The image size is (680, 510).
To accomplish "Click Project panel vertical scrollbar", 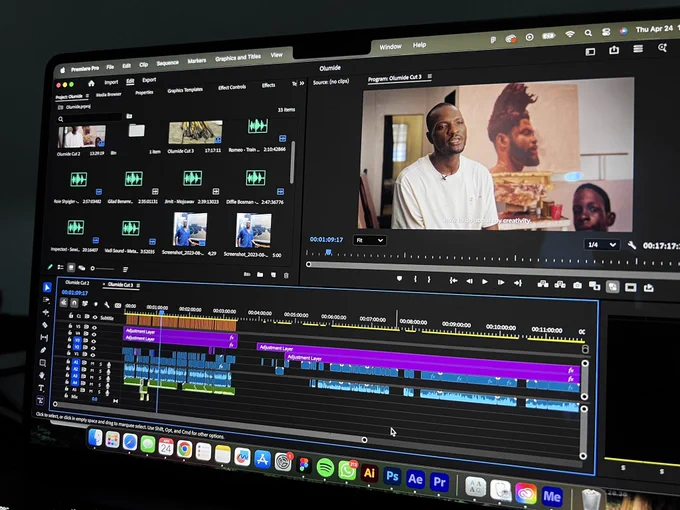I will click(x=292, y=161).
